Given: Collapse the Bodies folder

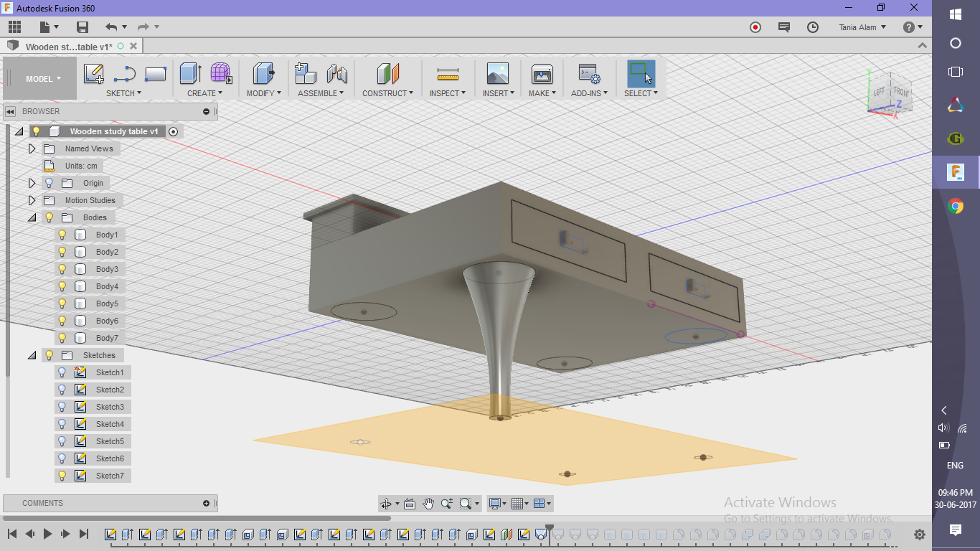Looking at the screenshot, I should [x=32, y=217].
